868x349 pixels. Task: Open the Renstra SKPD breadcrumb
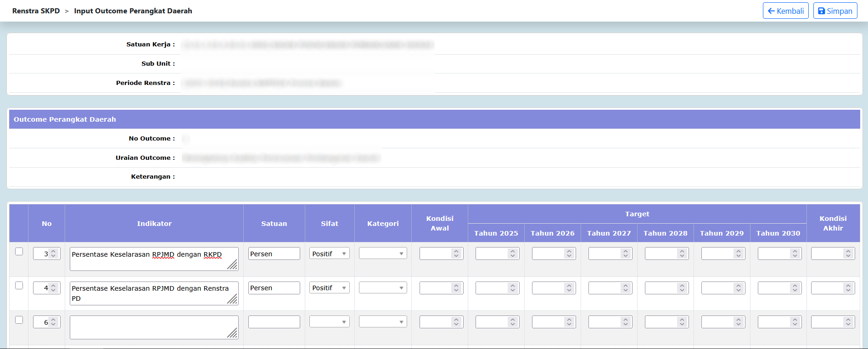[x=36, y=11]
